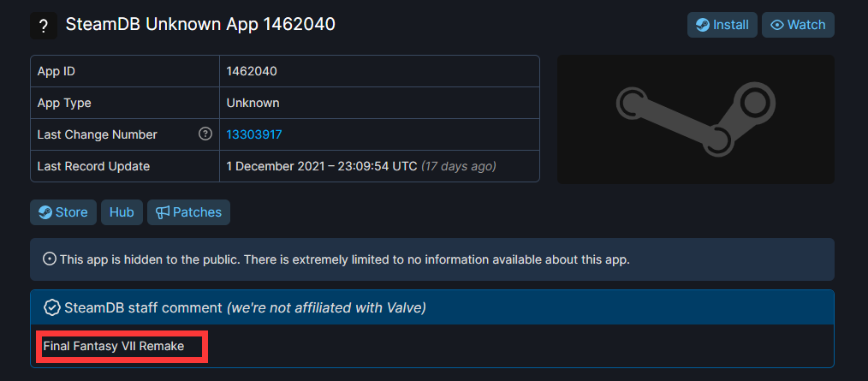Click the Steam logo placeholder image
This screenshot has width=868, height=381.
click(695, 119)
